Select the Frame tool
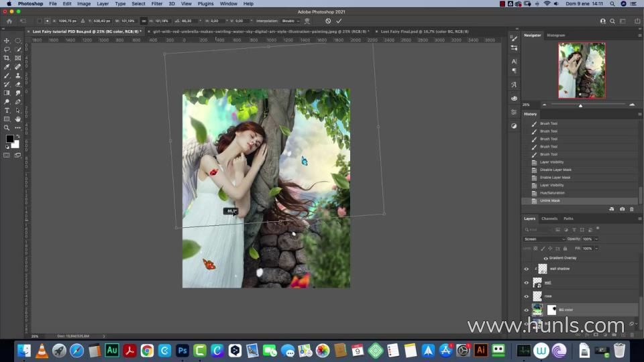Viewport: 644px width, 362px height. click(17, 58)
